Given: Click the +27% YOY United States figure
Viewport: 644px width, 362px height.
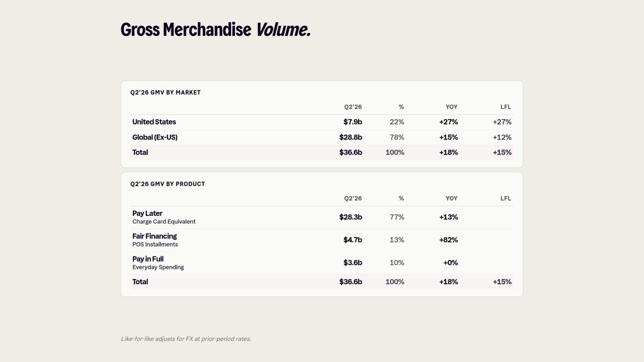Looking at the screenshot, I should (x=448, y=122).
